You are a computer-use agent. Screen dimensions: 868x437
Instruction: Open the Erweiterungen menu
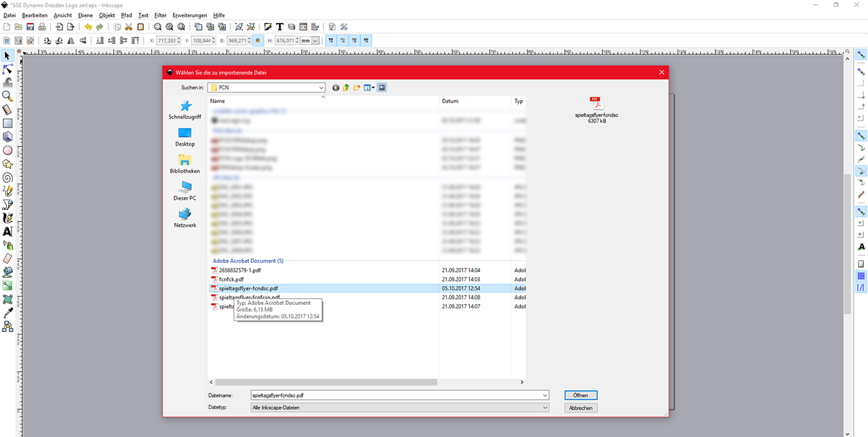[189, 15]
